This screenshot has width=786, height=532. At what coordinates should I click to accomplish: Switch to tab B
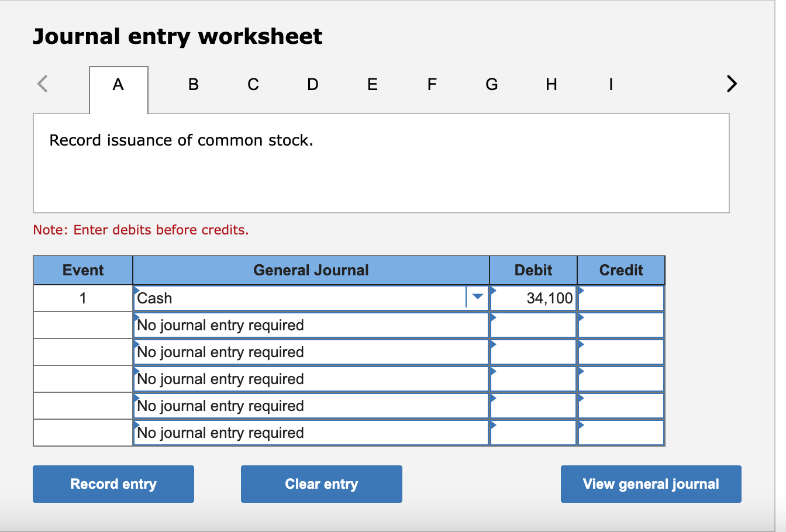(x=194, y=85)
